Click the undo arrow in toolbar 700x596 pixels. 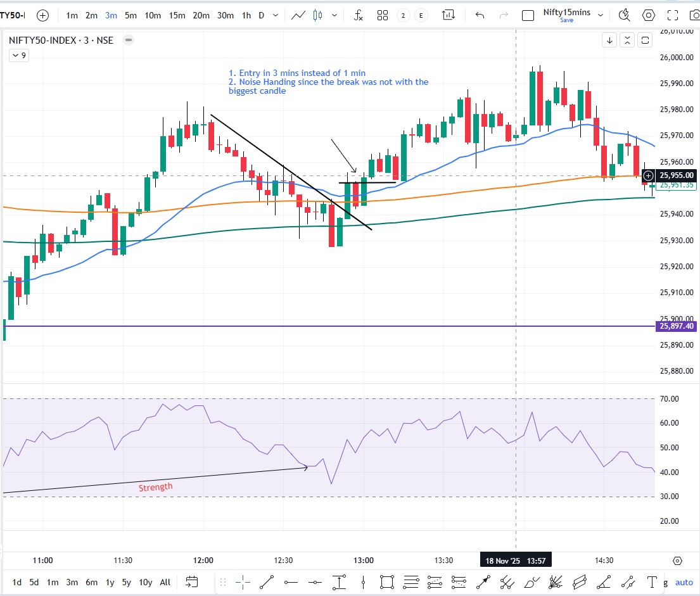click(480, 15)
